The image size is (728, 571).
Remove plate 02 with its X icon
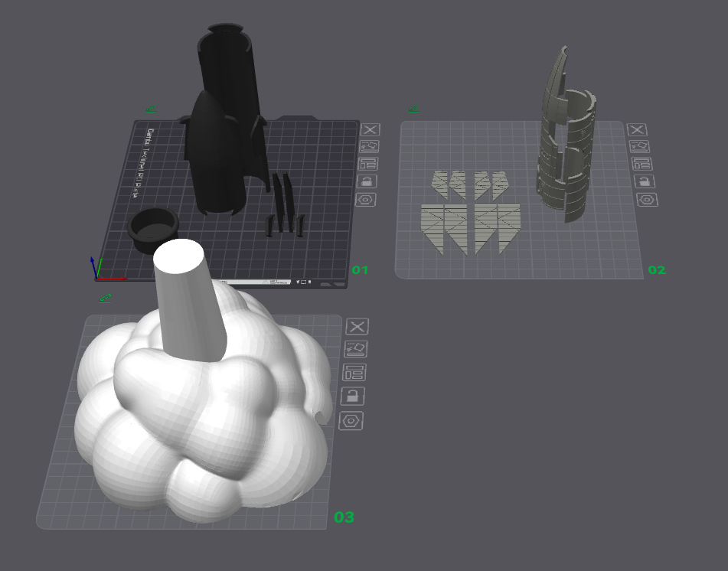637,129
